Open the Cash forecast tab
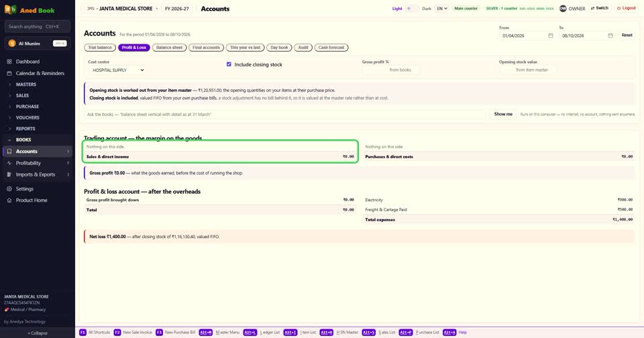The height and width of the screenshot is (338, 644). coord(331,48)
